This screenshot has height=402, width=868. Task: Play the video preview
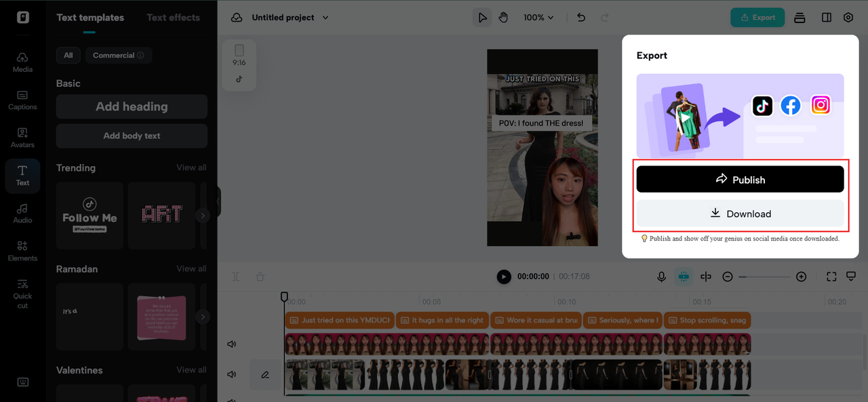[503, 277]
